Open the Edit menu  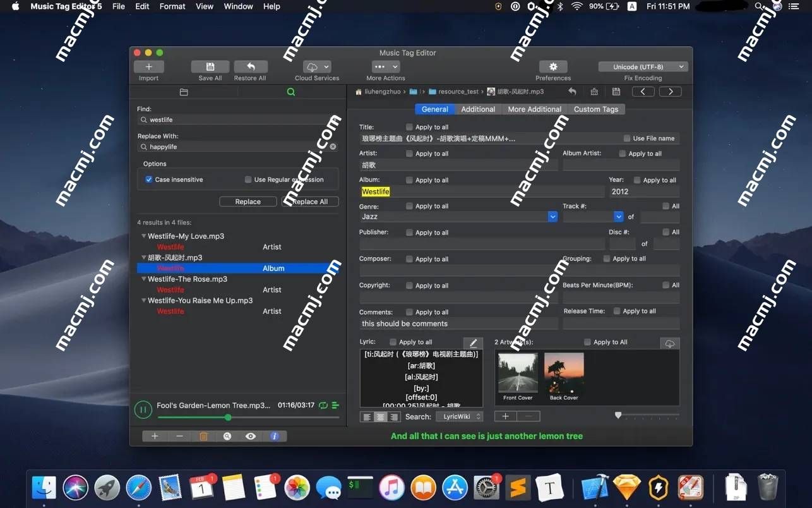[142, 6]
